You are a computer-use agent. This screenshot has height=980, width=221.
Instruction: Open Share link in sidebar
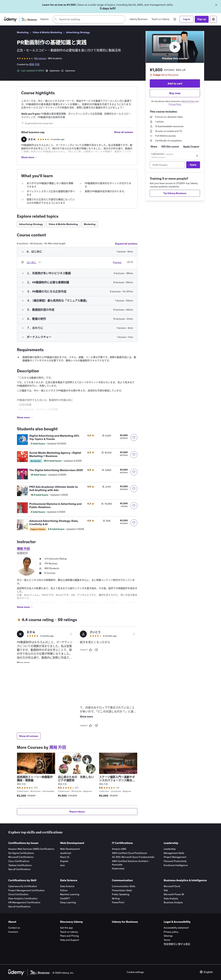tap(154, 146)
